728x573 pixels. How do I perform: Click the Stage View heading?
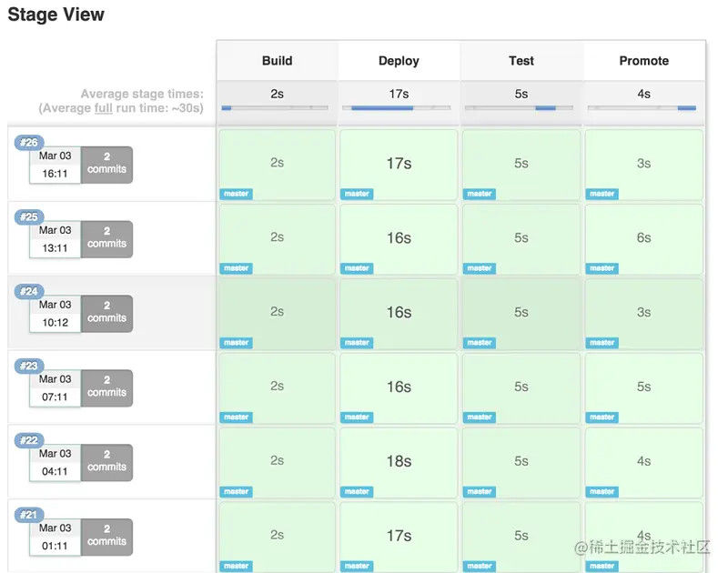coord(56,15)
